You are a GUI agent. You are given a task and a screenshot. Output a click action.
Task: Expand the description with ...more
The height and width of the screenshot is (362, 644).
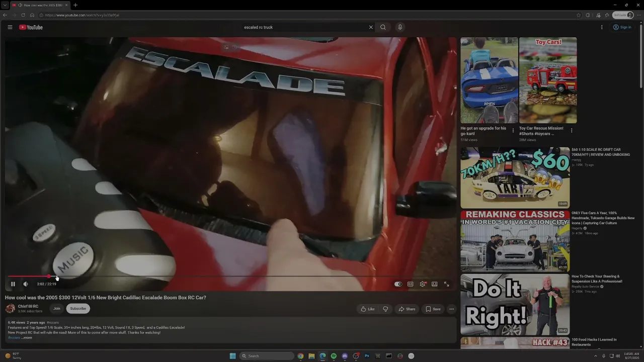[x=27, y=337]
